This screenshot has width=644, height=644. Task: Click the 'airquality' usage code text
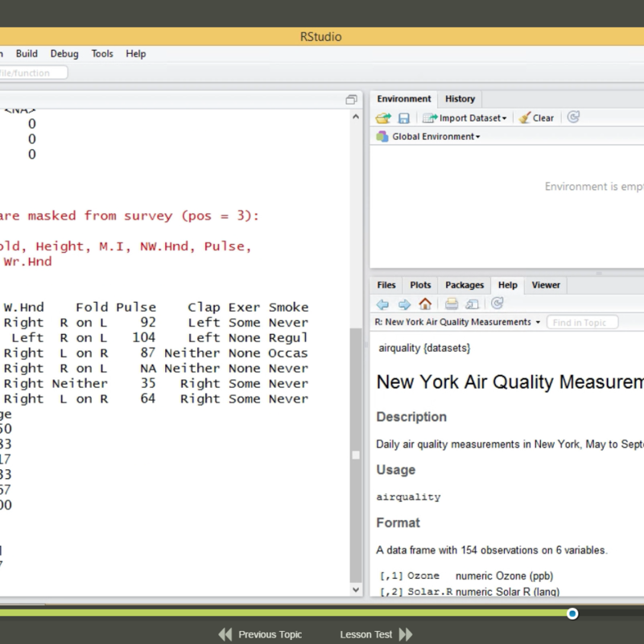point(408,497)
